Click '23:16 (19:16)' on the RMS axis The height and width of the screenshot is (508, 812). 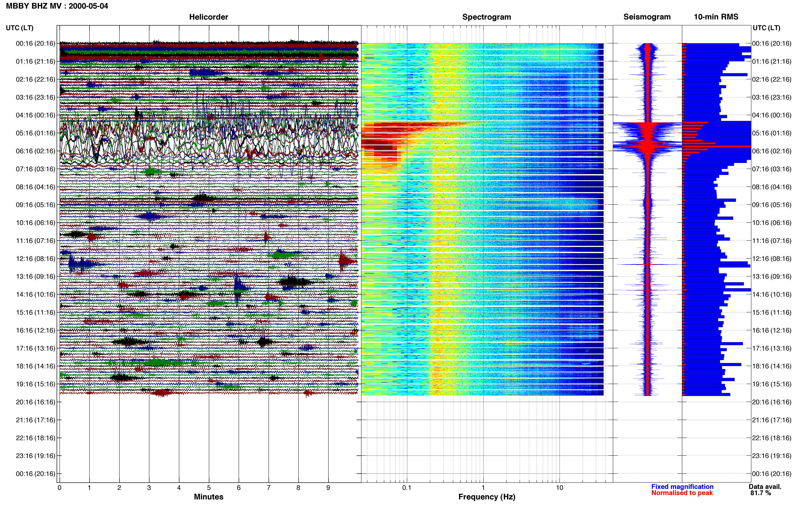772,456
